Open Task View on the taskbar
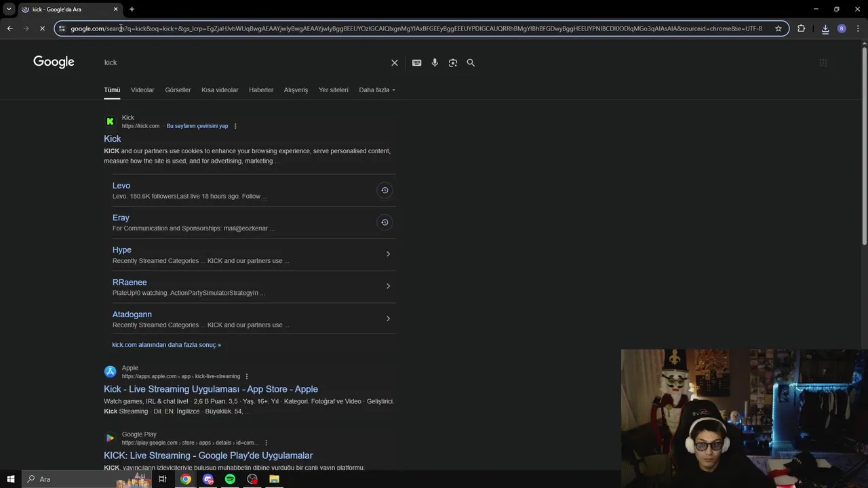 coord(163,479)
